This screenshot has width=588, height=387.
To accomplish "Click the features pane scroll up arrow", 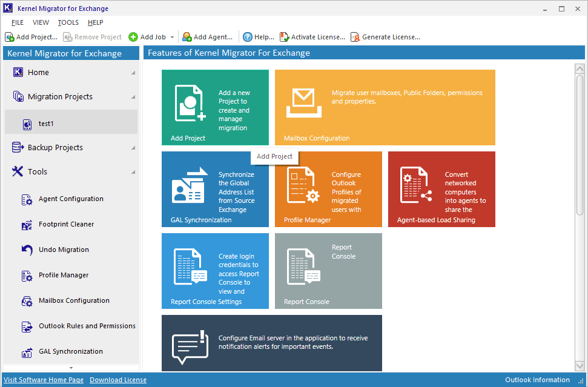I will 580,69.
